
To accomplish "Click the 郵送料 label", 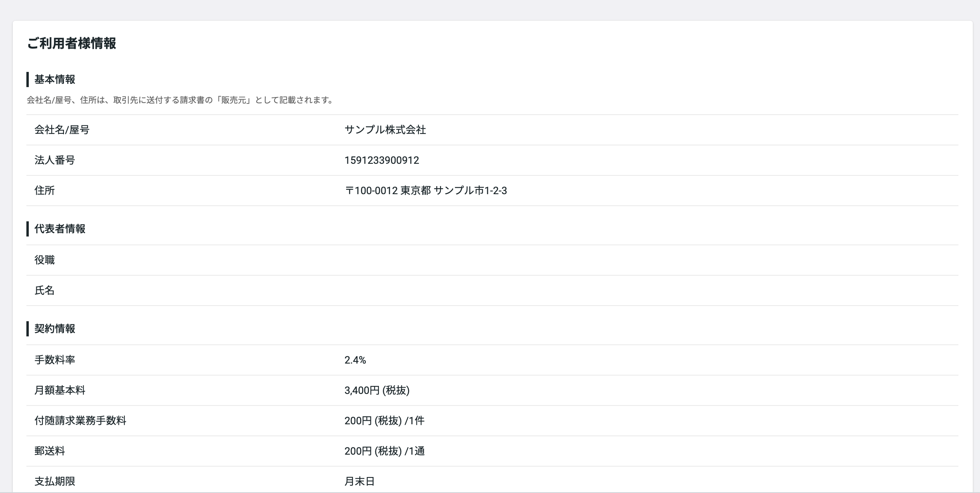I will (x=50, y=451).
